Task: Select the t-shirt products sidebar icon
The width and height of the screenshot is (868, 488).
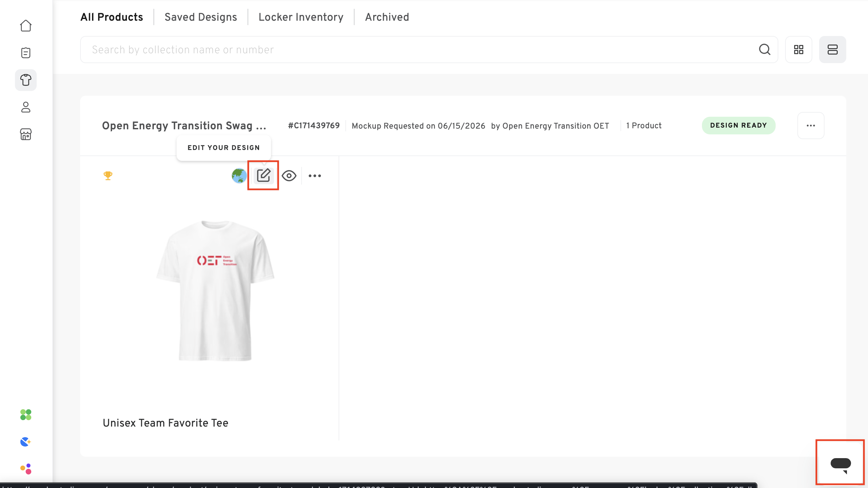Action: click(x=26, y=80)
